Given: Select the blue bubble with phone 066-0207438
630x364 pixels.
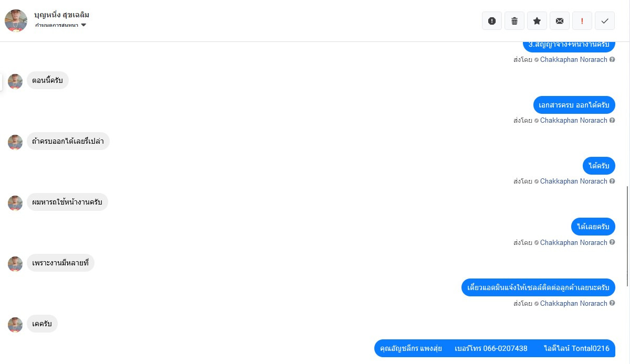Looking at the screenshot, I should 495,348.
